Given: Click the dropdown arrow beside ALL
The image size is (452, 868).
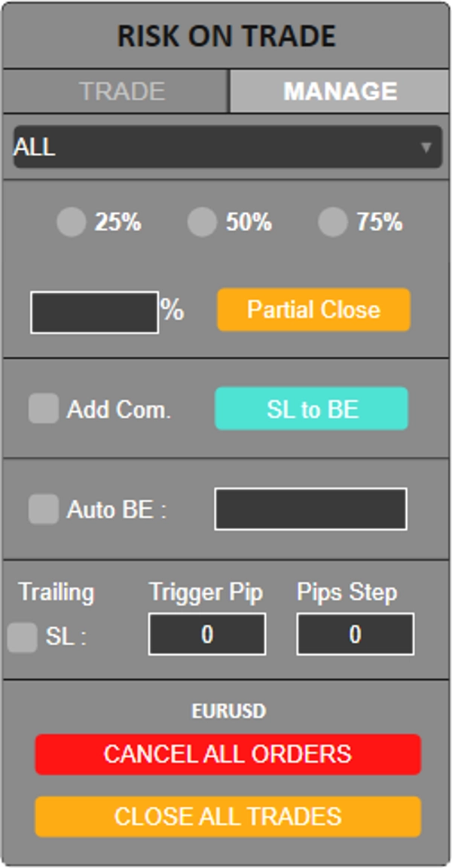Looking at the screenshot, I should pyautogui.click(x=426, y=147).
